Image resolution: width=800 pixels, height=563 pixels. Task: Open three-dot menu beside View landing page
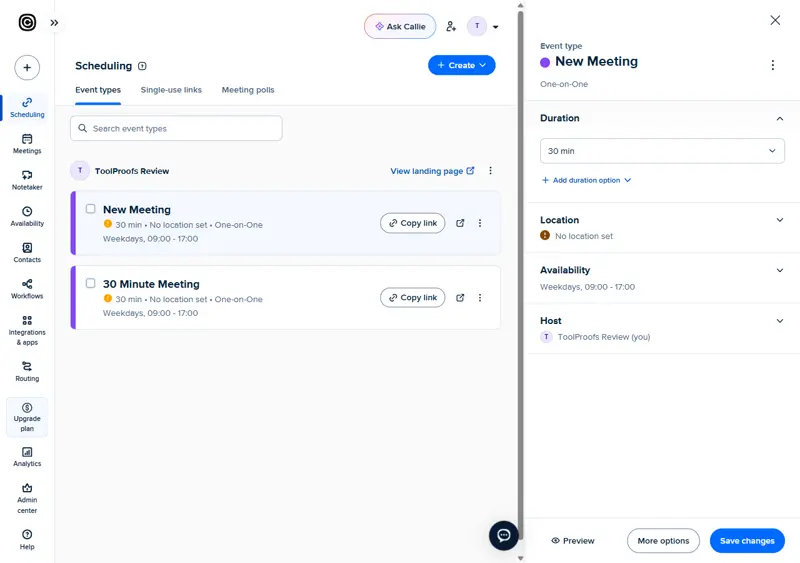(x=490, y=170)
